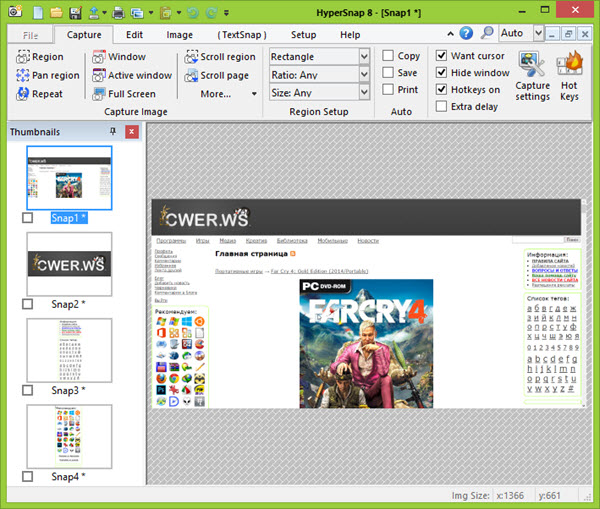Click the Repeat capture icon
Image resolution: width=600 pixels, height=509 pixels.
coord(22,93)
